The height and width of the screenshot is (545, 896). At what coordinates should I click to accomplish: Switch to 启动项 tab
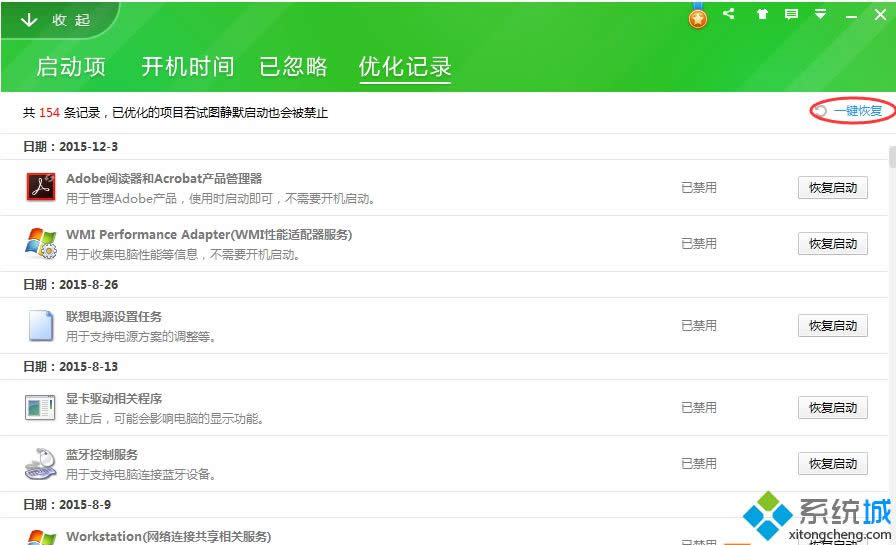point(71,67)
